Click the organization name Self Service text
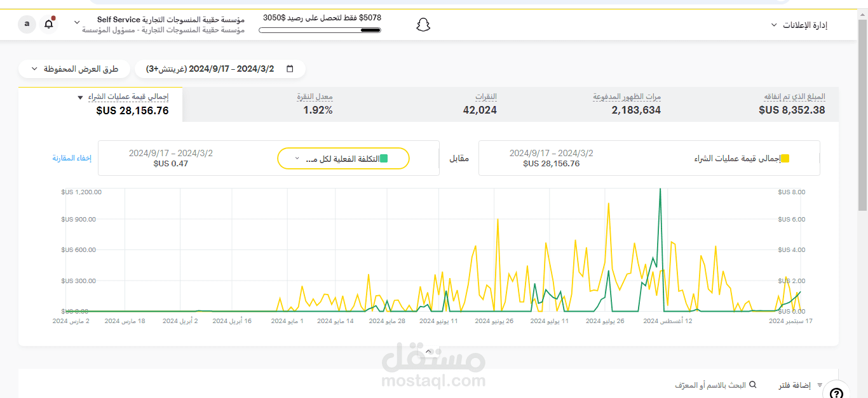The height and width of the screenshot is (398, 868). pos(171,20)
